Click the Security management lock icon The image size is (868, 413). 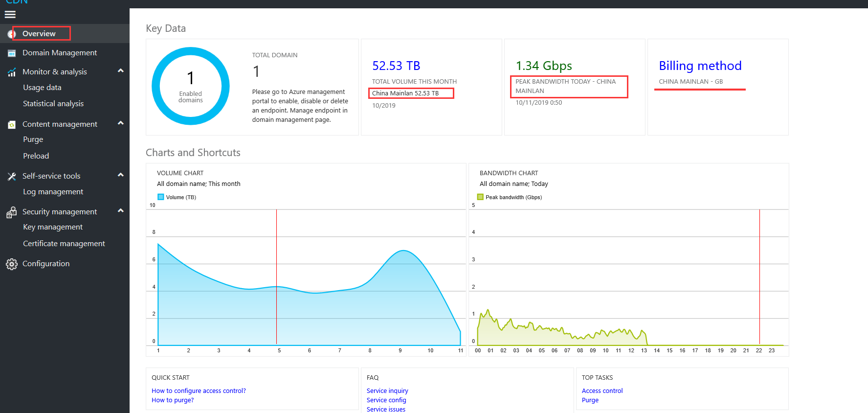[x=11, y=212]
